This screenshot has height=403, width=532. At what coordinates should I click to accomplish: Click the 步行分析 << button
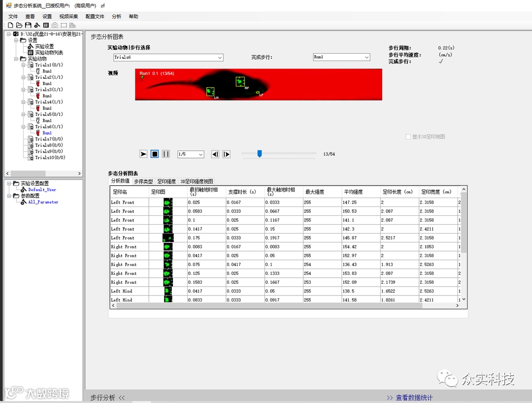107,398
